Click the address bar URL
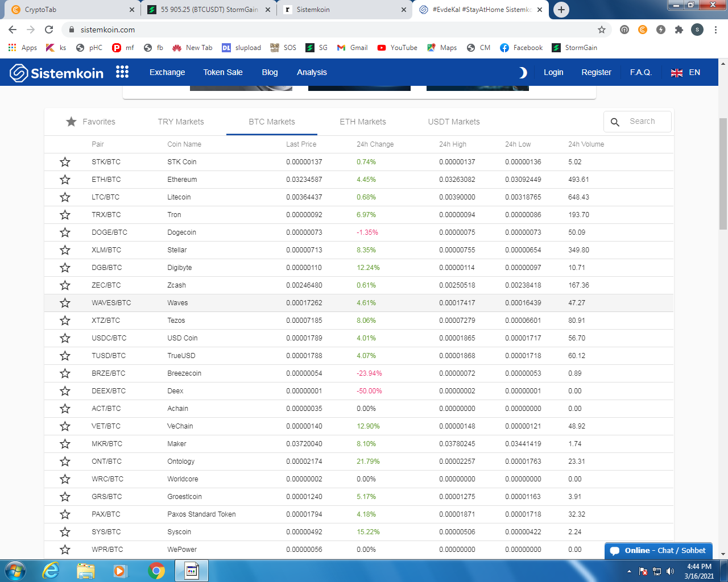The height and width of the screenshot is (582, 728). click(107, 30)
